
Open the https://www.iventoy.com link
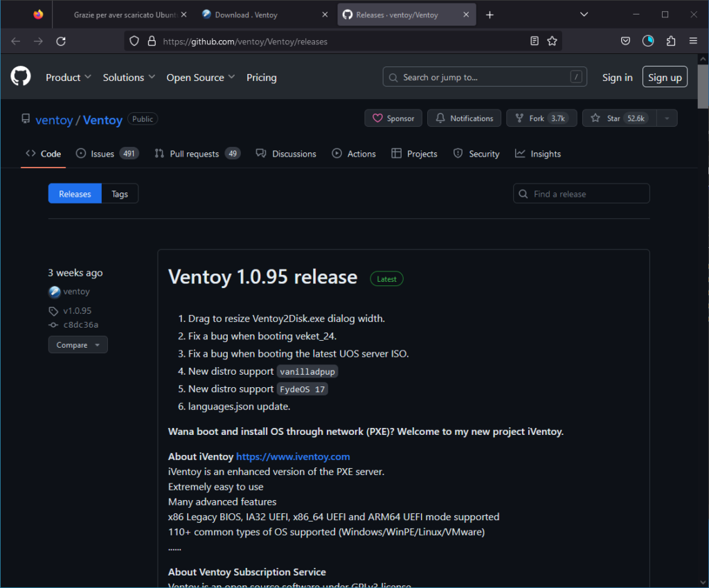pyautogui.click(x=293, y=457)
